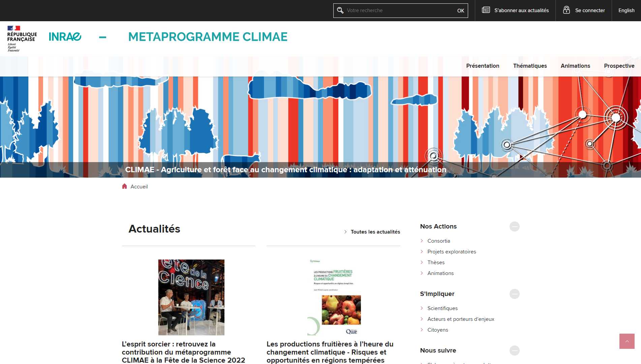Click S'abonner aux actualités link

[x=521, y=10]
